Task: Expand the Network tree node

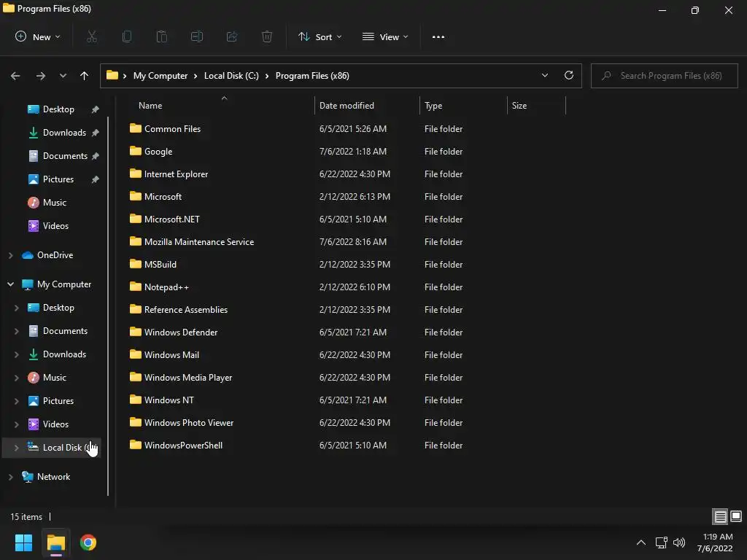Action: pyautogui.click(x=10, y=477)
